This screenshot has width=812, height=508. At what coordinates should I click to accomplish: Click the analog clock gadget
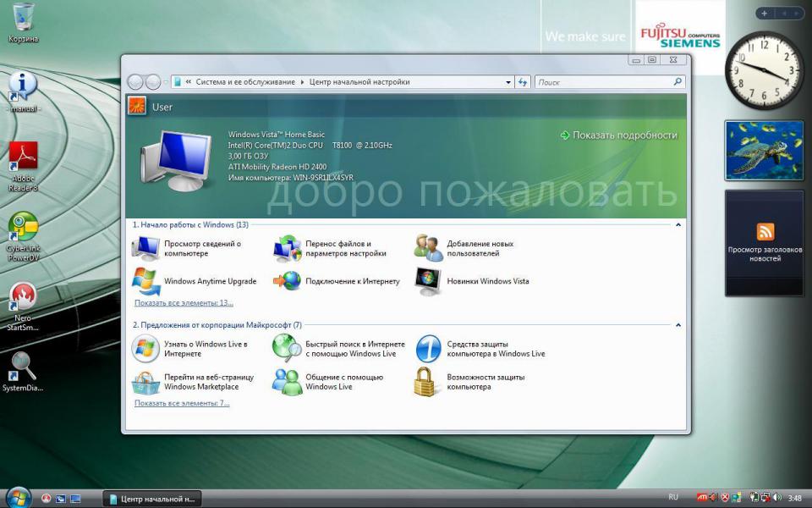coord(764,69)
